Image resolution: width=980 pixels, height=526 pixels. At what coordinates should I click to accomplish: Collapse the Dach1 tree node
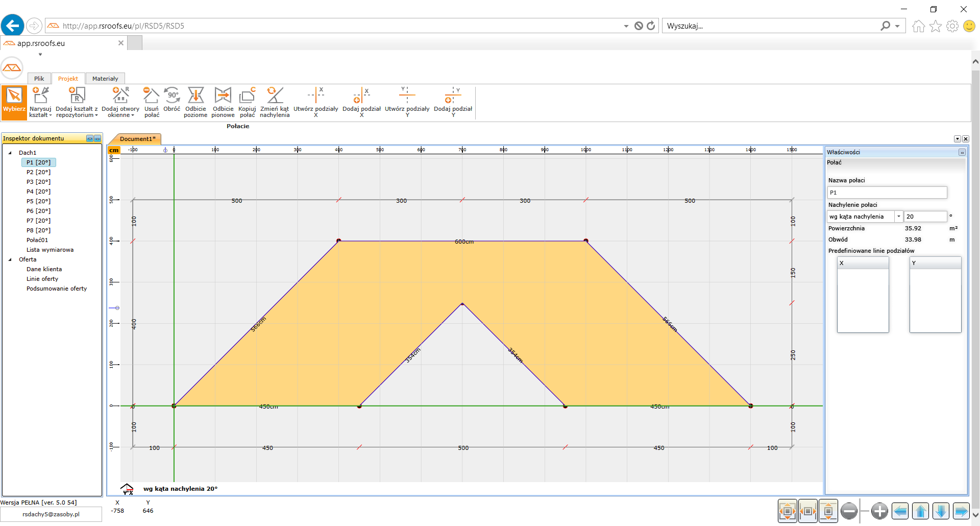point(10,153)
